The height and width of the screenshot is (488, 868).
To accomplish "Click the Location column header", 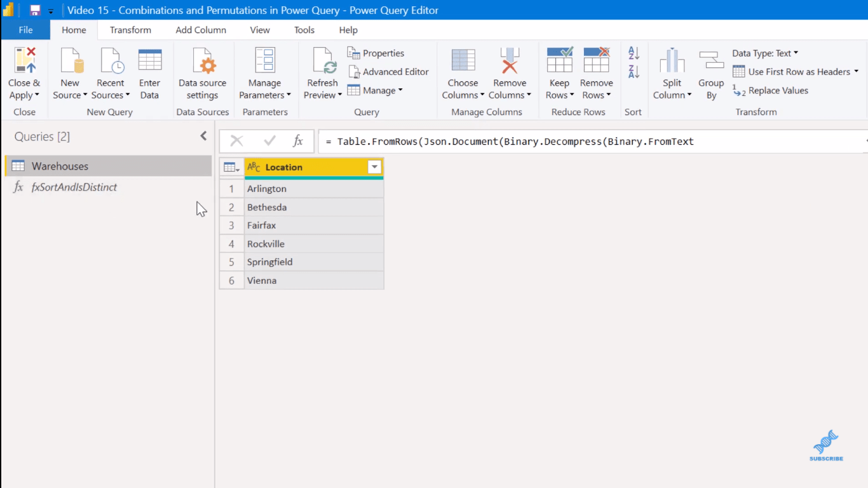I will tap(314, 167).
